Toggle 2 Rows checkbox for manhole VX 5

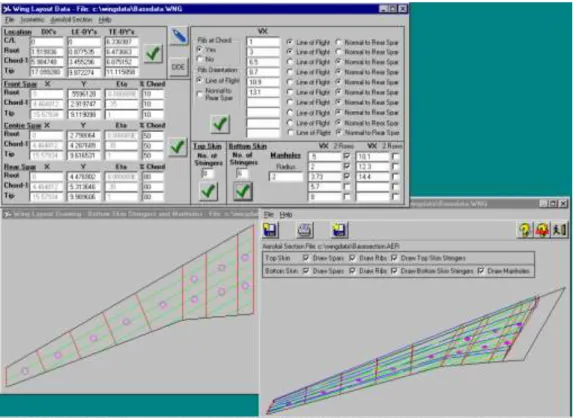[347, 157]
